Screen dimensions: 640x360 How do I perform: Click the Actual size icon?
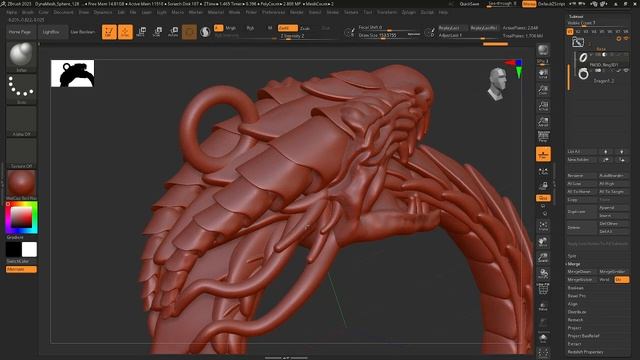point(543,106)
